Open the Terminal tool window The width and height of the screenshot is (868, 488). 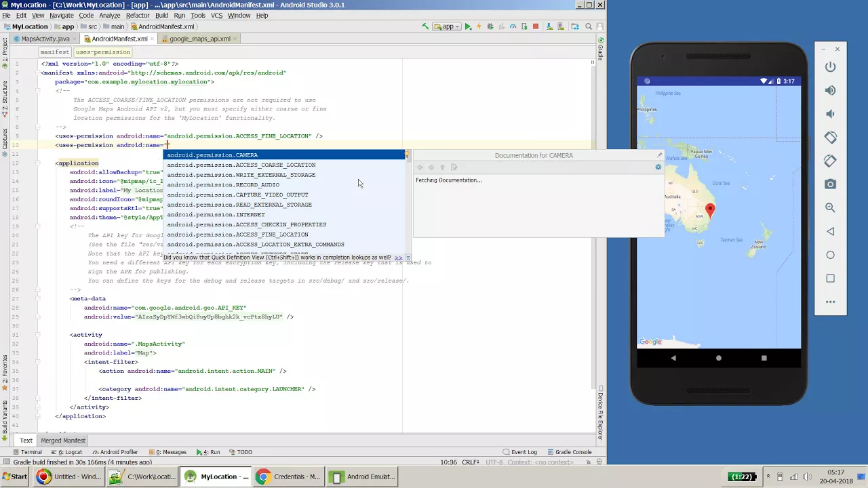(27, 452)
